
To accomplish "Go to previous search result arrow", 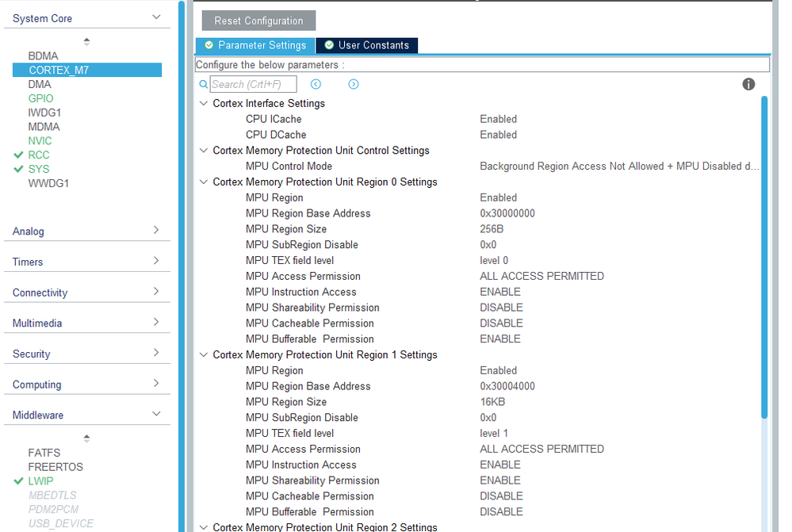I will [x=316, y=84].
